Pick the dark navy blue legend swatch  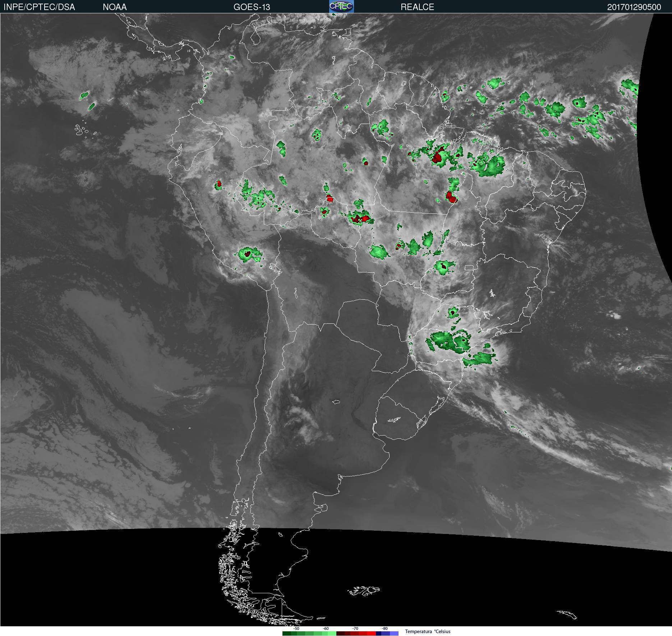(378, 633)
